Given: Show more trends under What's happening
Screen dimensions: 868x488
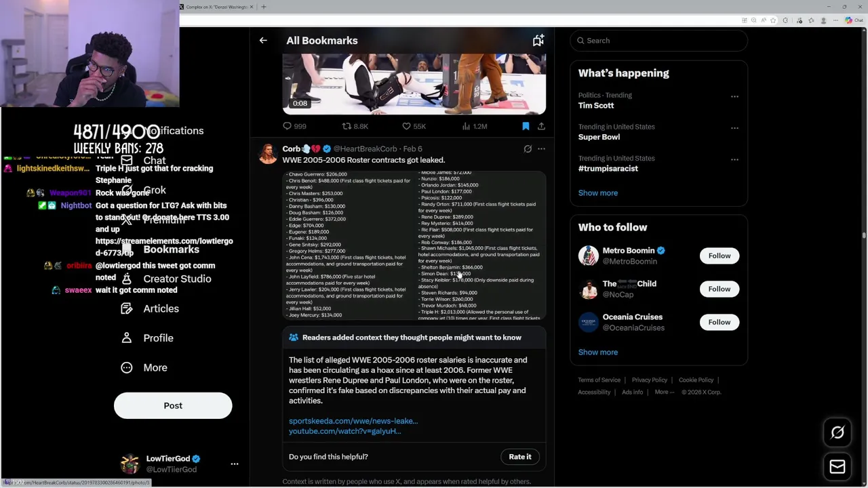Looking at the screenshot, I should click(598, 193).
